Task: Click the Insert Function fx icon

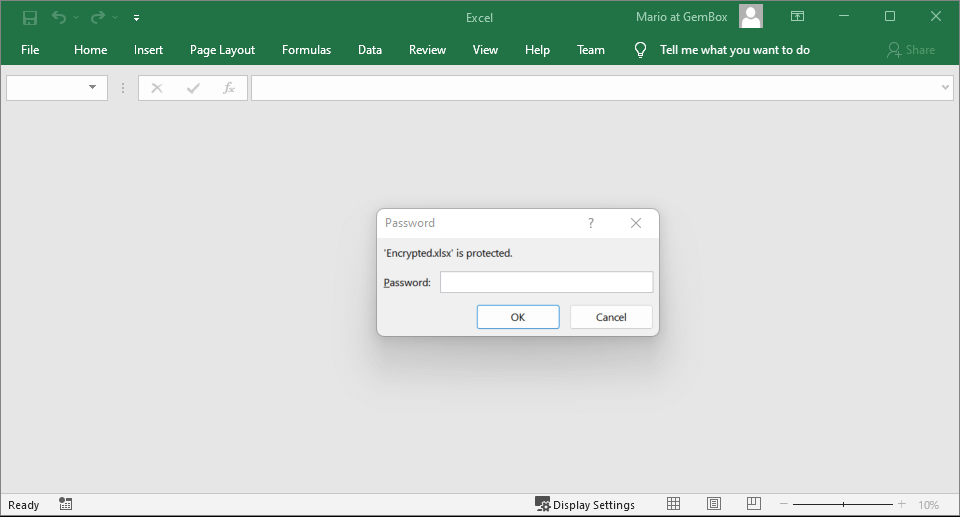Action: [x=228, y=88]
